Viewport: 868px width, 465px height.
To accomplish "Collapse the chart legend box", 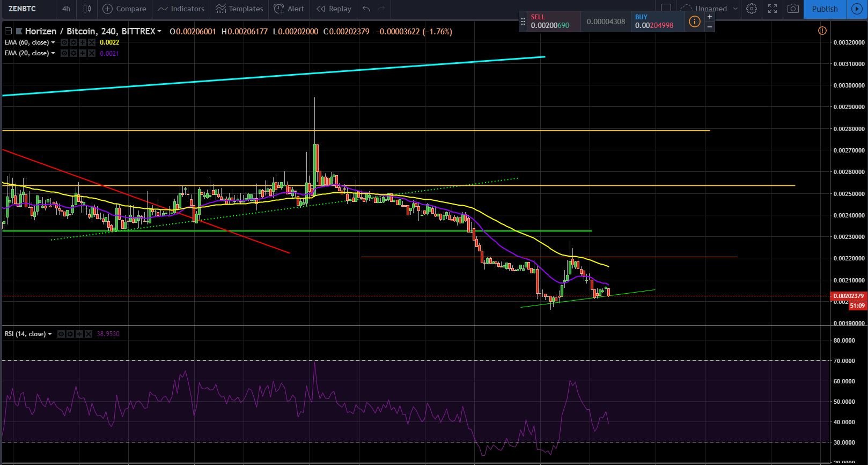I will point(8,31).
